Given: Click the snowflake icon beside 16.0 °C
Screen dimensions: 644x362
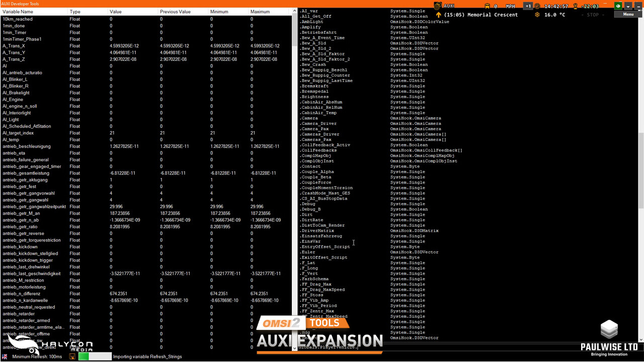Looking at the screenshot, I should pyautogui.click(x=537, y=14).
